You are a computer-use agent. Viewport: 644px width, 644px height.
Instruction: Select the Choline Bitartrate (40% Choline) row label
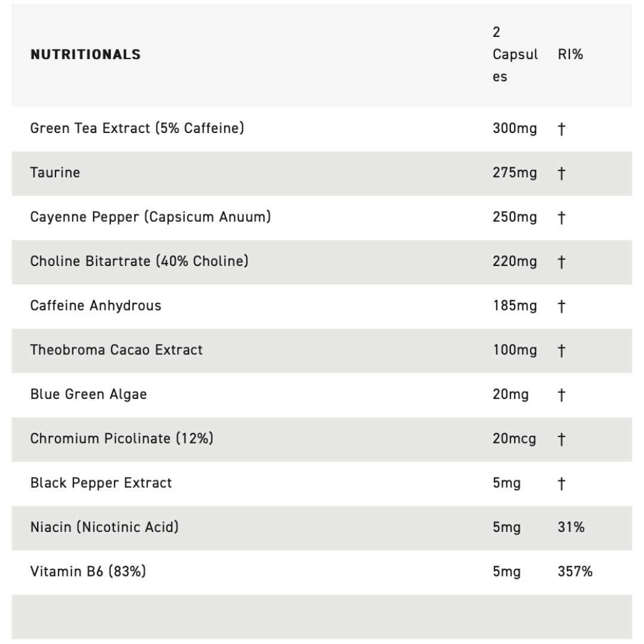(139, 261)
